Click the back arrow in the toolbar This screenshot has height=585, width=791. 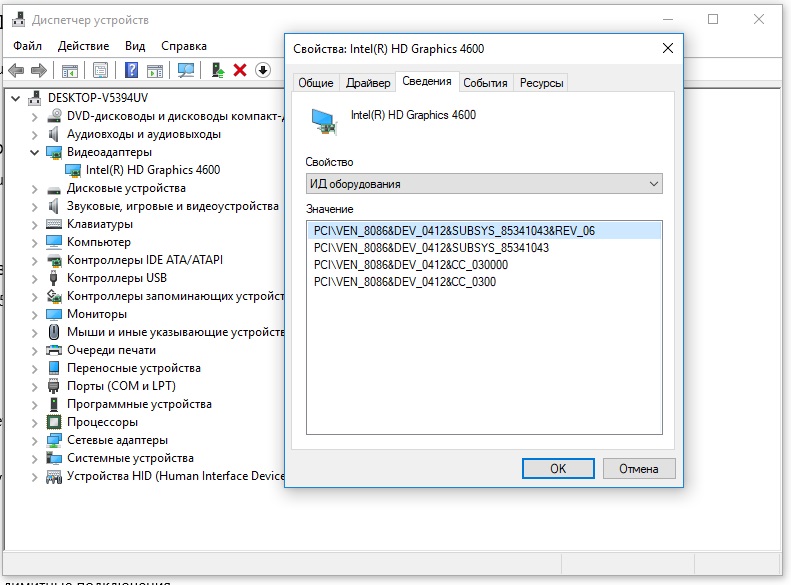pos(16,70)
